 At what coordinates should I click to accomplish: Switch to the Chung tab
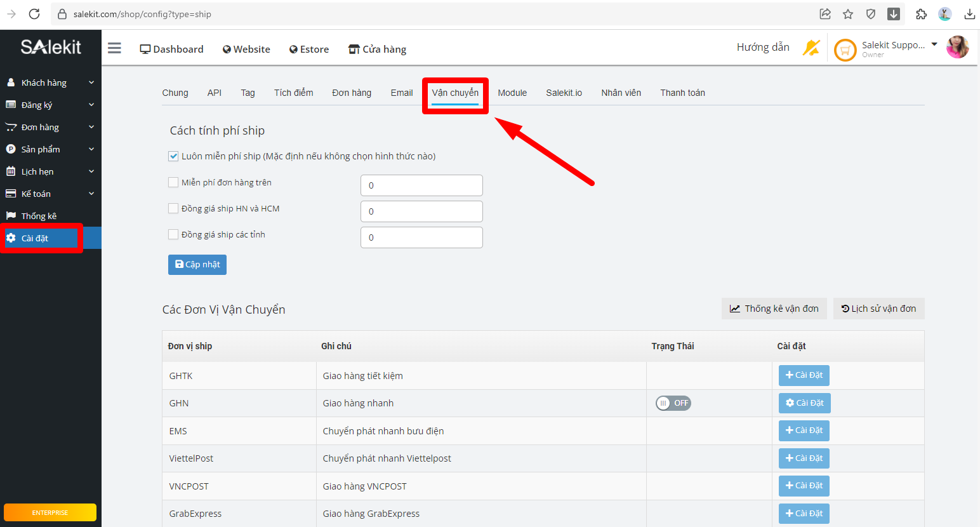coord(175,93)
